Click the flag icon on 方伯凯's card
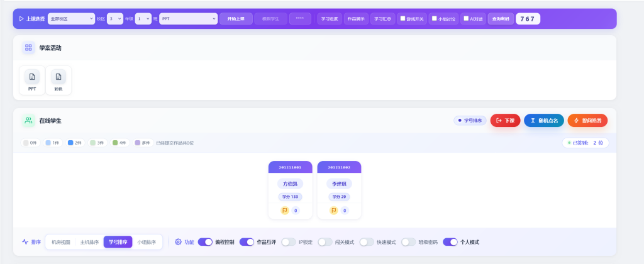The image size is (644, 264). pyautogui.click(x=284, y=211)
